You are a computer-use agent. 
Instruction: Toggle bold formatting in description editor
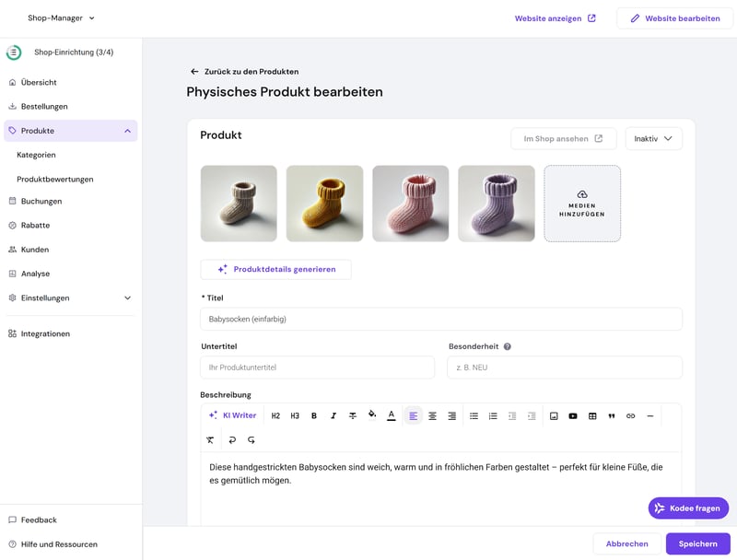314,416
